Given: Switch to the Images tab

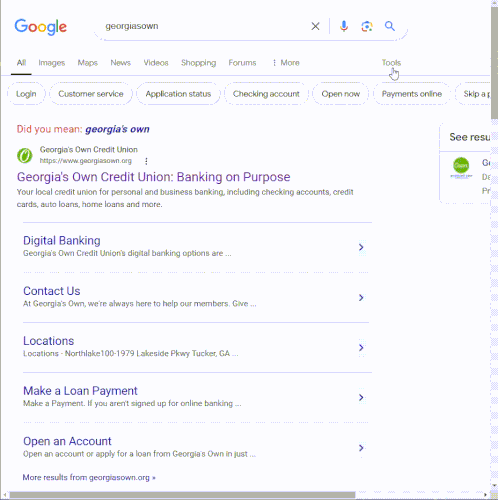Looking at the screenshot, I should pos(52,63).
